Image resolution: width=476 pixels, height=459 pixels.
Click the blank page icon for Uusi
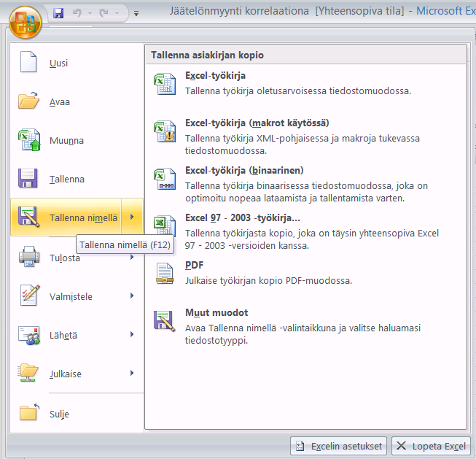28,62
